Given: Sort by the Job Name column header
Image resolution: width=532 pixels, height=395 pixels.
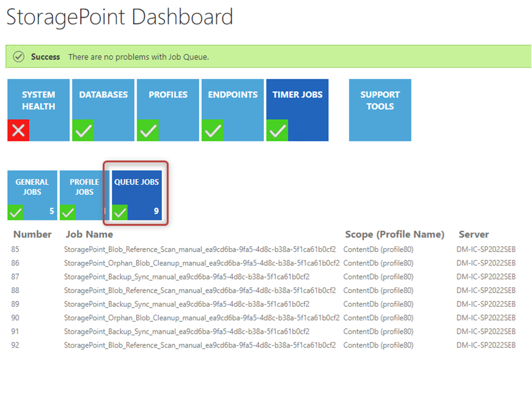Looking at the screenshot, I should pos(90,235).
